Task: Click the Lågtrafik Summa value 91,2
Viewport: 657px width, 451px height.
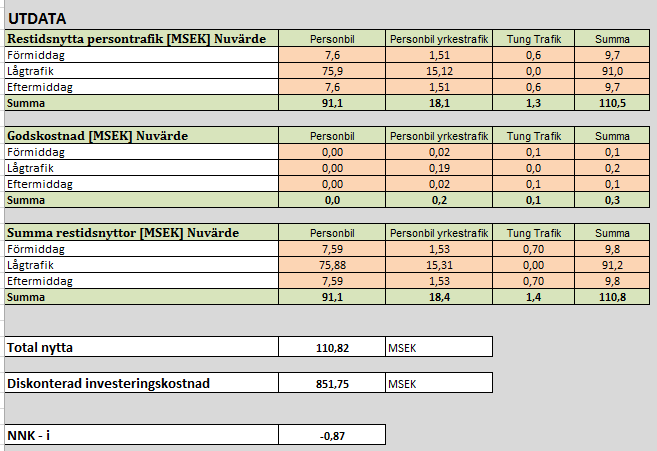Action: (x=612, y=264)
